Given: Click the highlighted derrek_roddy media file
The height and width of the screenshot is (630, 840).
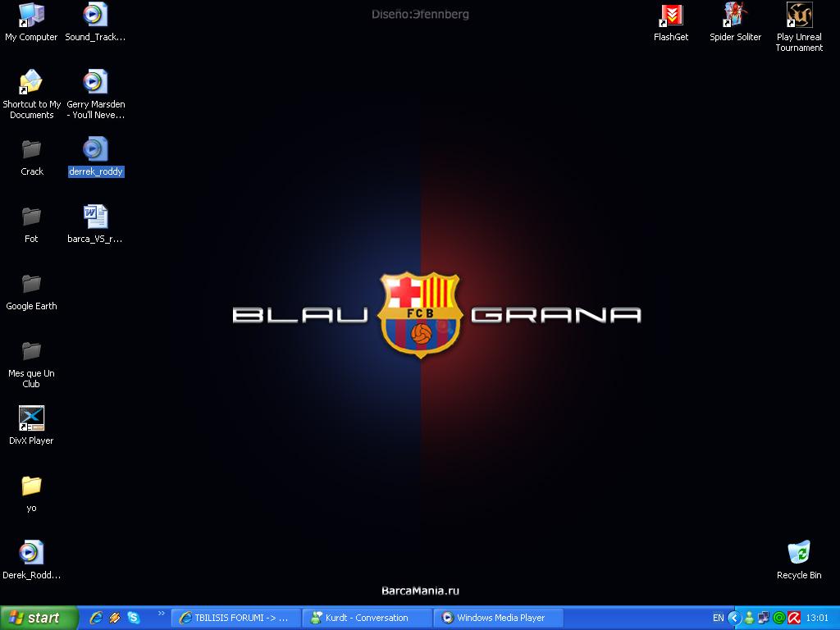Looking at the screenshot, I should tap(96, 157).
